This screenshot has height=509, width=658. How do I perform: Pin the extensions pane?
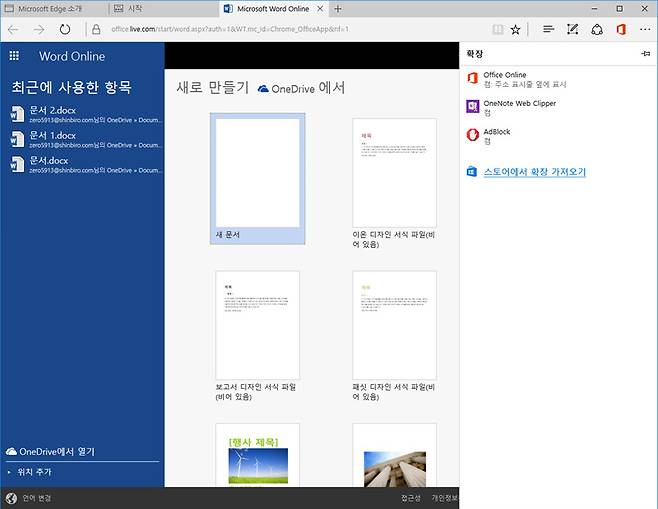646,53
